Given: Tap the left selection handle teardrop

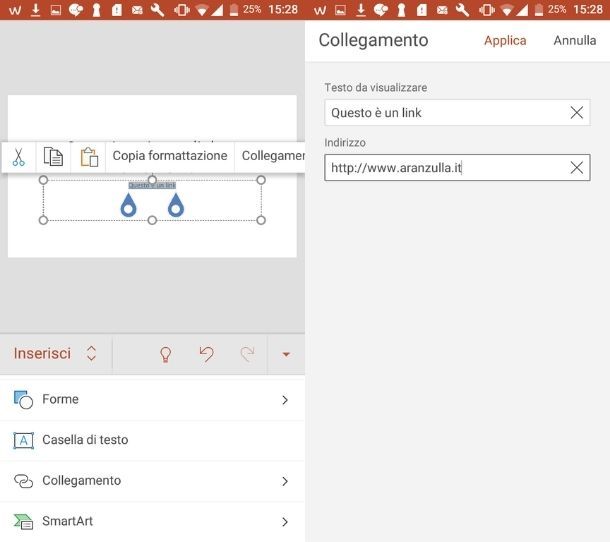Looking at the screenshot, I should point(128,205).
